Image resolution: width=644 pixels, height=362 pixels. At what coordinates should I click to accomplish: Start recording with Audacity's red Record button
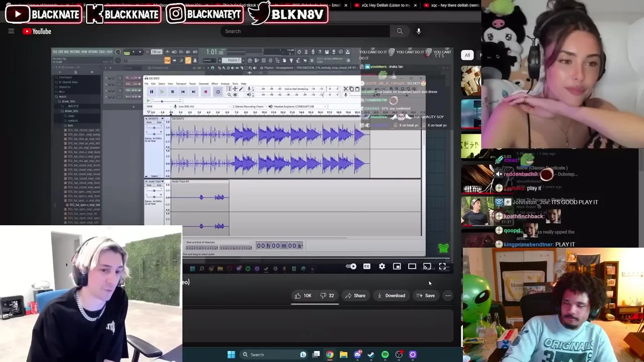click(x=205, y=92)
